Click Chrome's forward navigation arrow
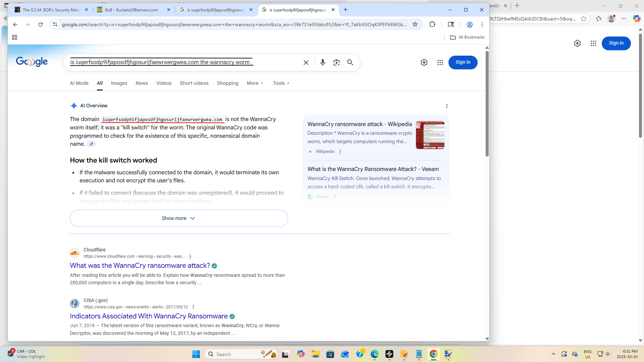The image size is (644, 362). point(28,24)
